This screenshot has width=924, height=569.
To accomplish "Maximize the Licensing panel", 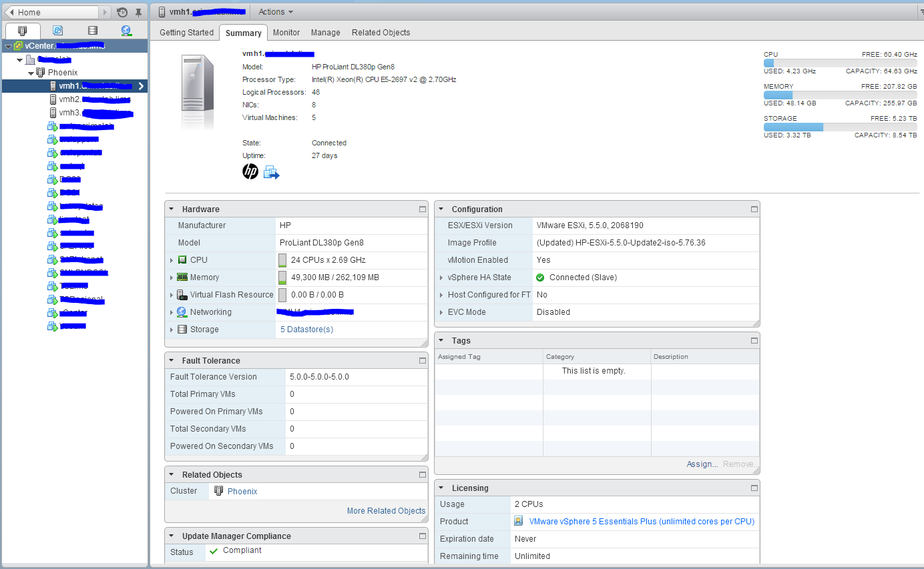I will pos(754,488).
